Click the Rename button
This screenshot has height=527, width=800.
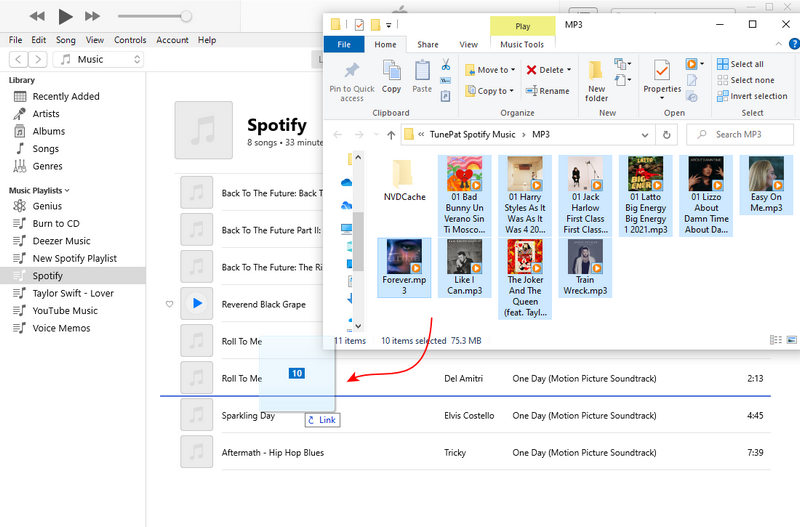click(x=547, y=91)
